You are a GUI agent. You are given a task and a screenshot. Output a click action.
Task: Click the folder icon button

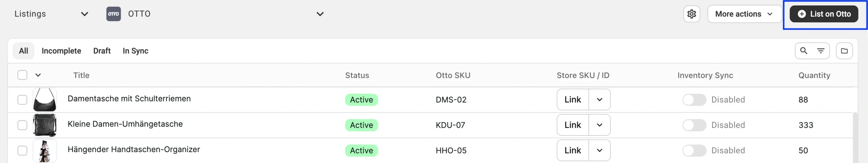844,51
